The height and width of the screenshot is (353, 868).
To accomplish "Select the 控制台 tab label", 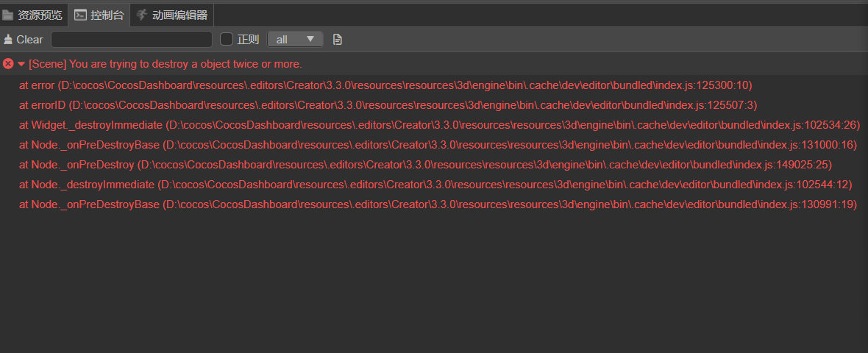I will [107, 15].
